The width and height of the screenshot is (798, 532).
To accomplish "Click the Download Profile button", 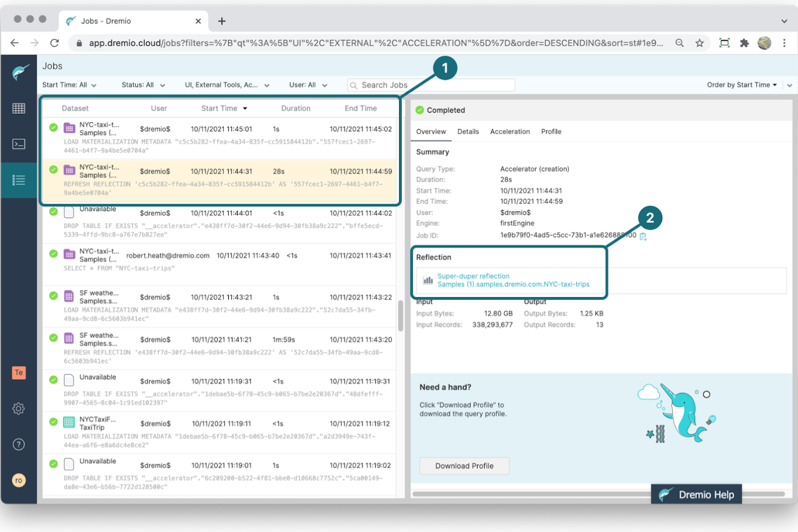I will [464, 466].
